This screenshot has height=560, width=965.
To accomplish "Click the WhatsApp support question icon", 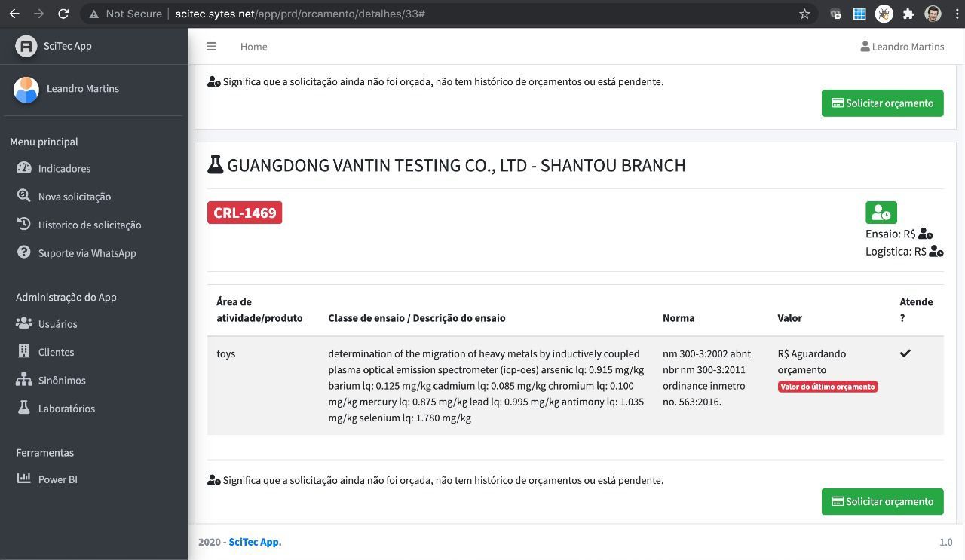I will pos(24,252).
